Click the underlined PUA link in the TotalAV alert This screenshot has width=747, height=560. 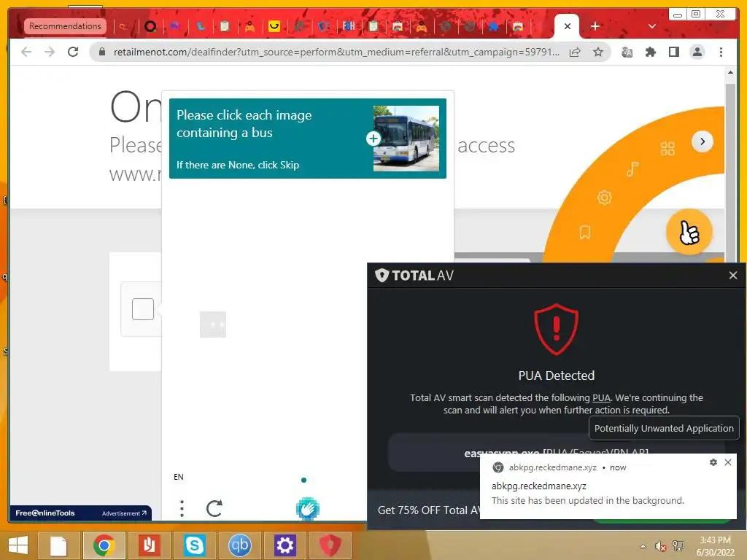601,397
